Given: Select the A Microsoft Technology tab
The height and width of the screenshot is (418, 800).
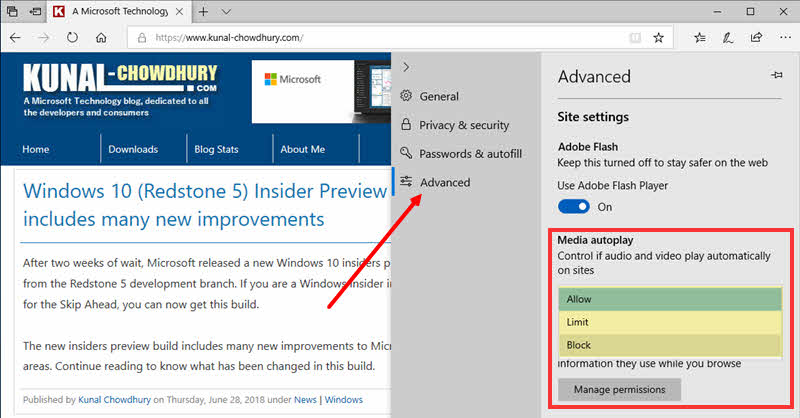Looking at the screenshot, I should (x=118, y=11).
